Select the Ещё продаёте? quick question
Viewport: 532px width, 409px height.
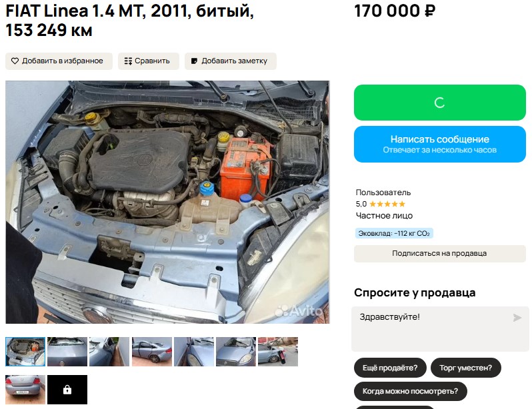[390, 368]
